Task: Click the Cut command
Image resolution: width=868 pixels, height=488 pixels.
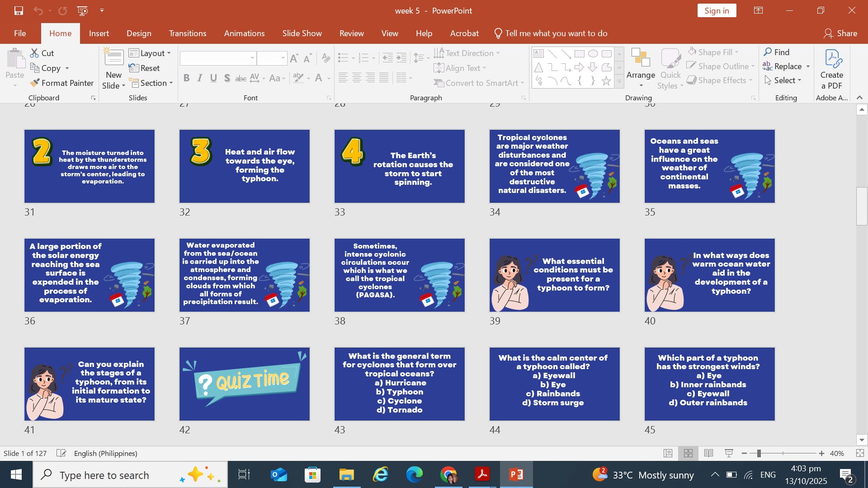Action: point(42,53)
